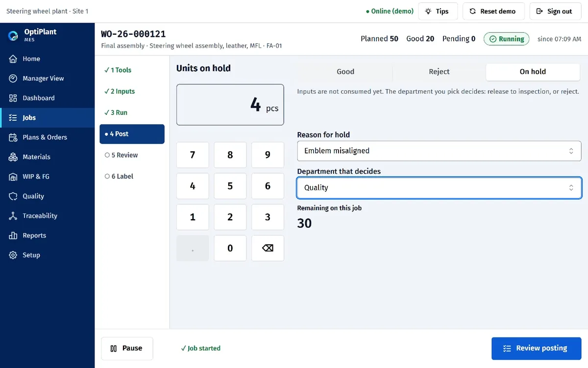Tap keypad digit 0
The image size is (588, 368).
tap(230, 248)
